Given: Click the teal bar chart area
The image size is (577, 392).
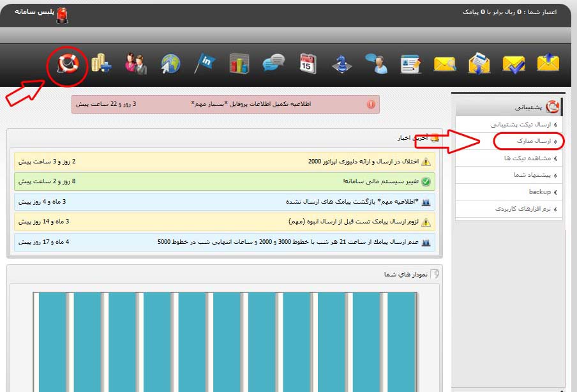Looking at the screenshot, I should (225, 342).
